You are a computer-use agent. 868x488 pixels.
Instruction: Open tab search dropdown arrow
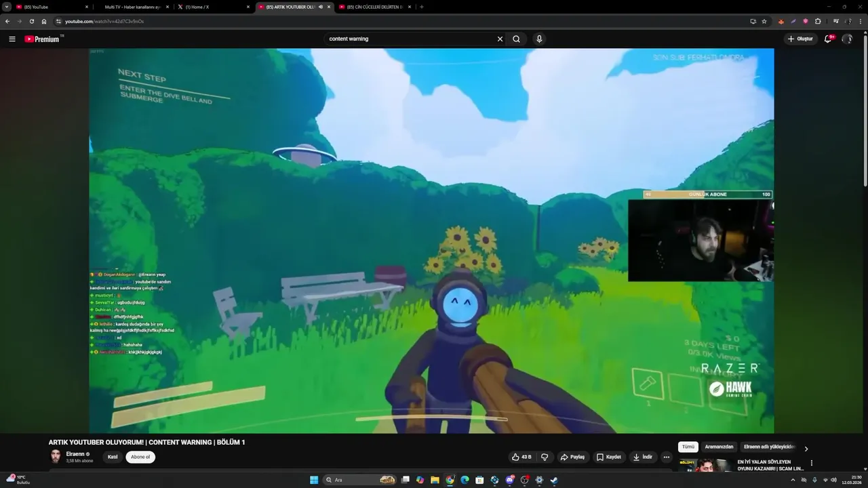(x=6, y=7)
